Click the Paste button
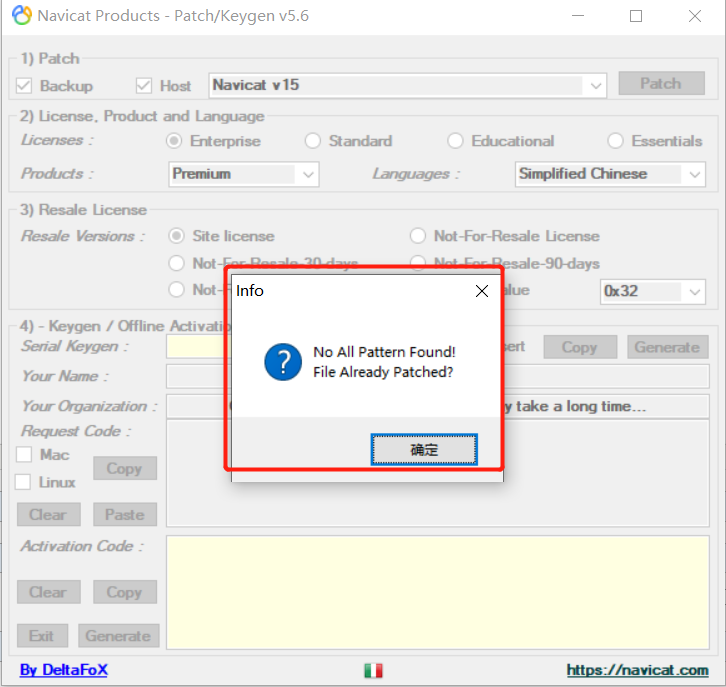The image size is (726, 687). 125,514
